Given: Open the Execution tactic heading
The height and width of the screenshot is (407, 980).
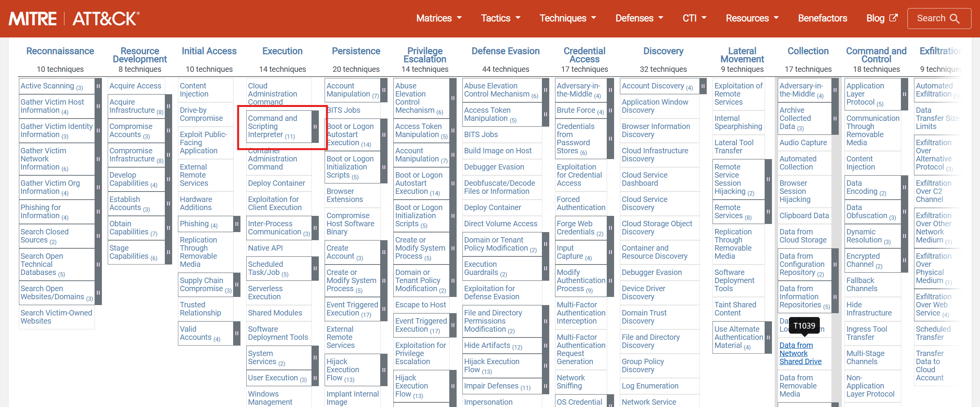Looking at the screenshot, I should point(283,51).
